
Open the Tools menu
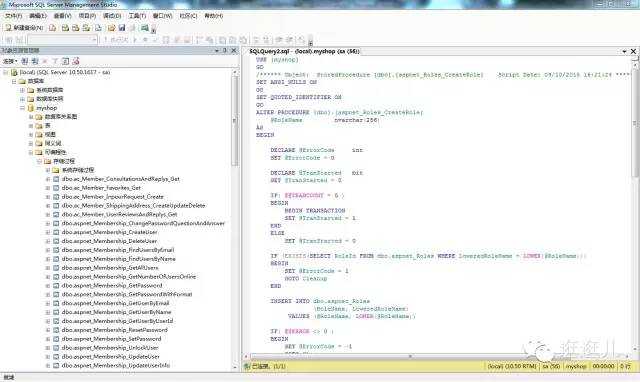[137, 16]
